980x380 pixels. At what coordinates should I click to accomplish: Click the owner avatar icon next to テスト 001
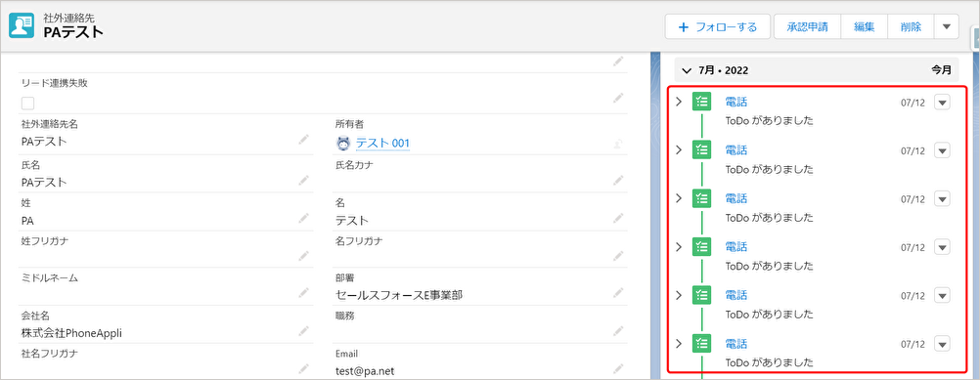tap(343, 144)
